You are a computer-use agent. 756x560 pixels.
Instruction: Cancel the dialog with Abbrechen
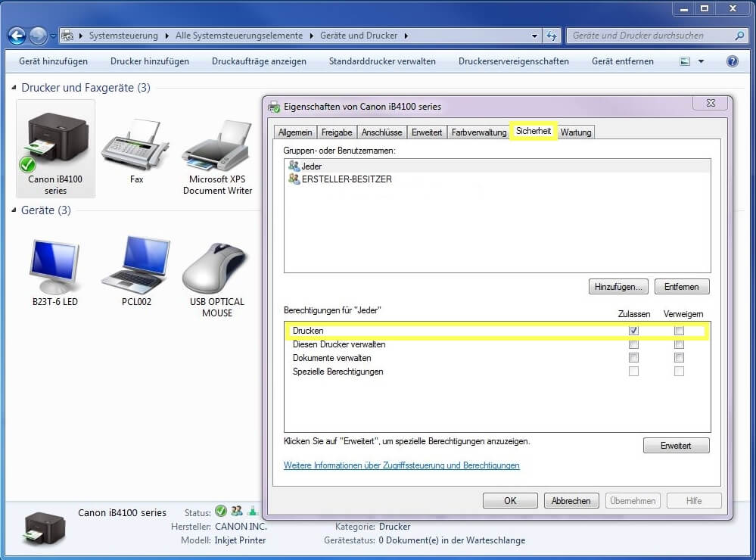coord(571,501)
